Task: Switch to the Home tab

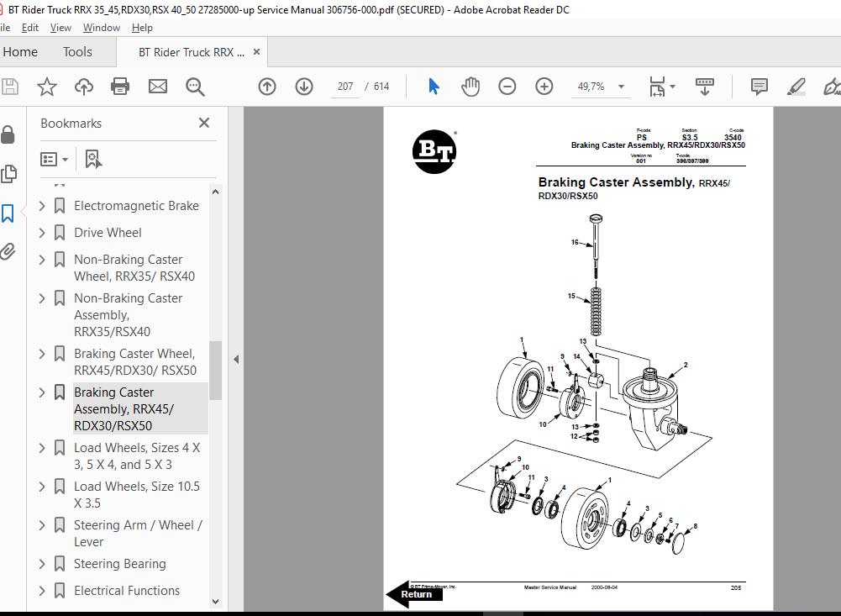Action: pyautogui.click(x=20, y=52)
